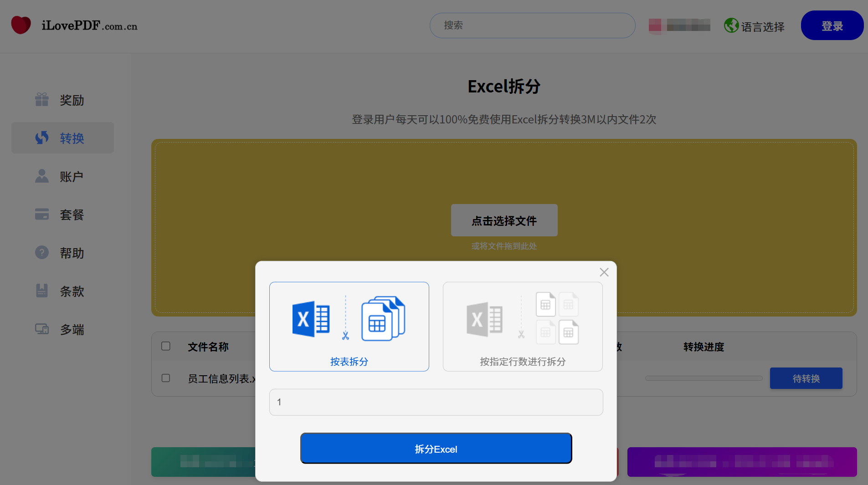Close the split options dialog
This screenshot has height=485, width=868.
604,272
